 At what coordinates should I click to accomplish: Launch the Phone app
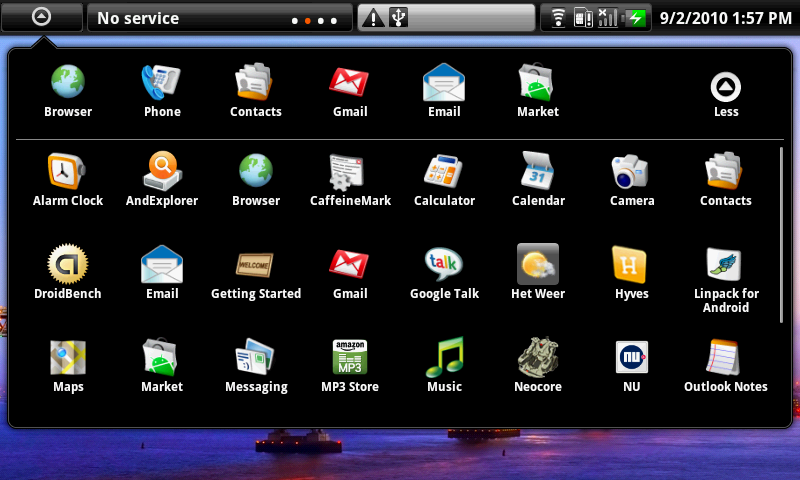pos(162,91)
